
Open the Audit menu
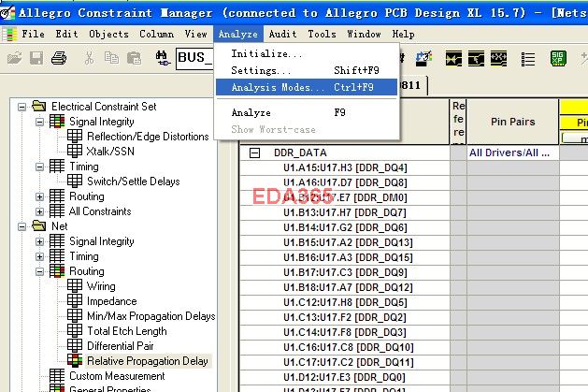click(282, 34)
